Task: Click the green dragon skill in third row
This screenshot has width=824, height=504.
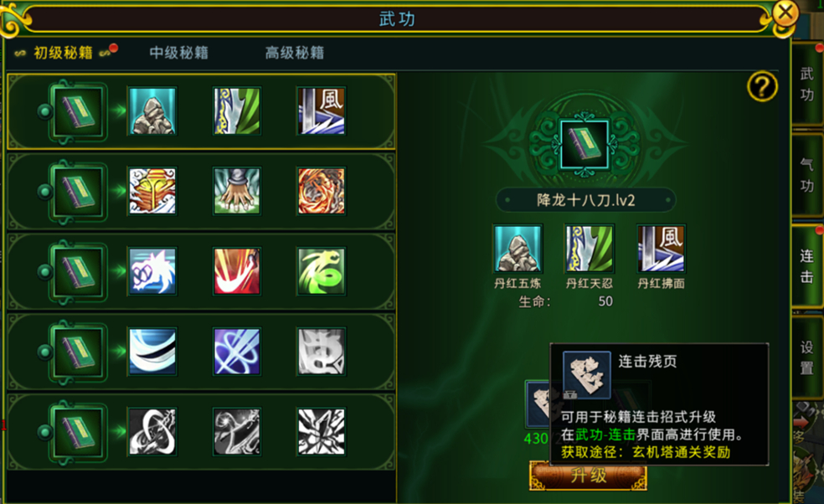Action: pyautogui.click(x=321, y=271)
